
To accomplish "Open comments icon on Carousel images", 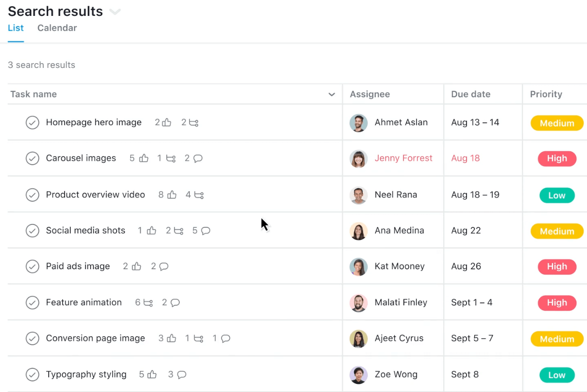I will coord(198,158).
